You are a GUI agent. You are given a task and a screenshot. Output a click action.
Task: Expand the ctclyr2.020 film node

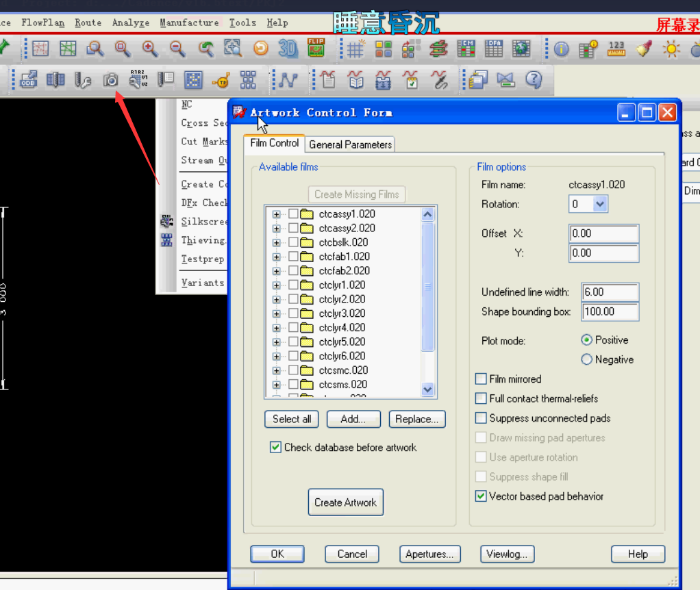tap(276, 300)
